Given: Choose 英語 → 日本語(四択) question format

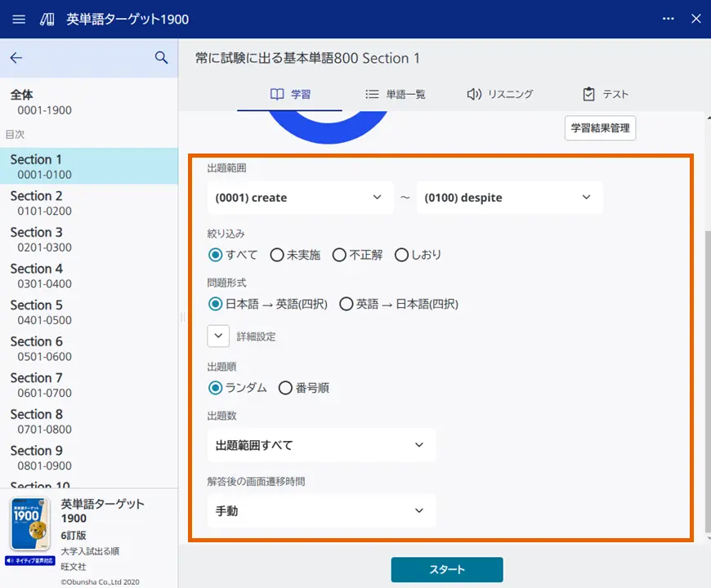Looking at the screenshot, I should pyautogui.click(x=347, y=304).
